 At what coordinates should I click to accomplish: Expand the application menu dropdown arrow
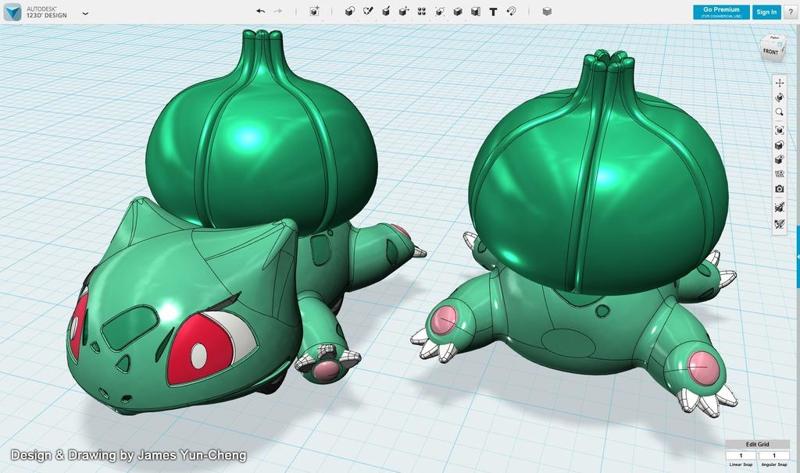(x=85, y=13)
